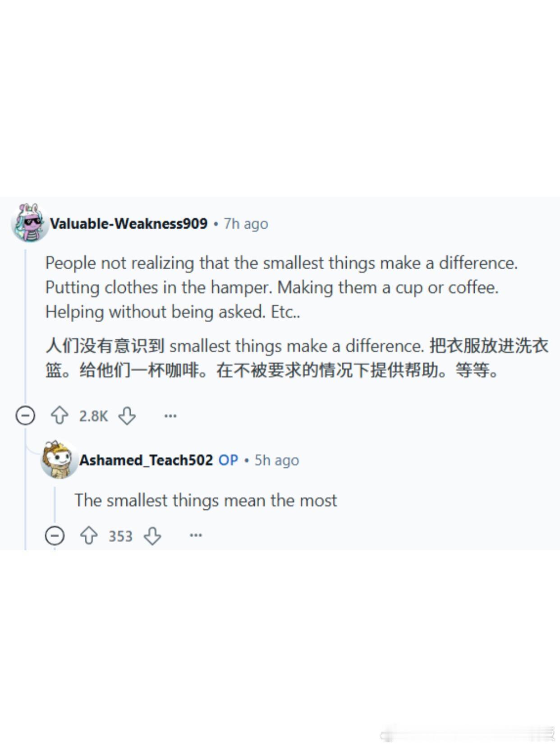Viewport: 560px width, 747px height.
Task: Open Ashamed_Teach502 user profile link
Action: (x=146, y=460)
